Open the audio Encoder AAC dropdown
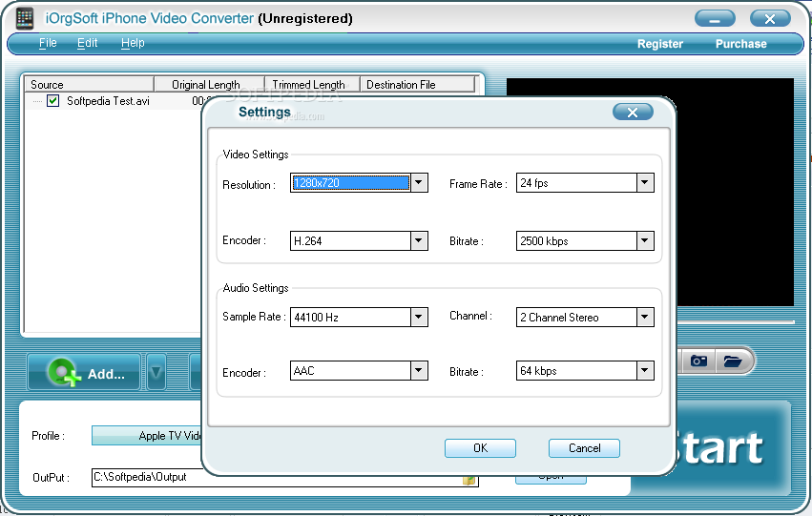Image resolution: width=812 pixels, height=516 pixels. click(419, 371)
